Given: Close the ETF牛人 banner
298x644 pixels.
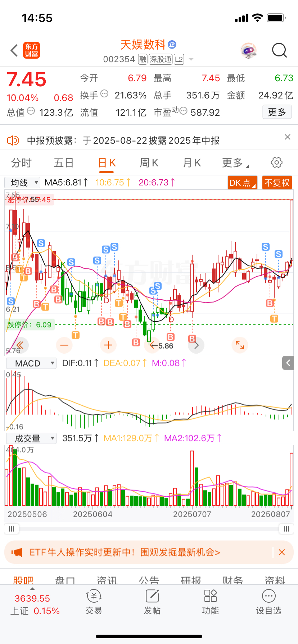Looking at the screenshot, I should tap(282, 552).
